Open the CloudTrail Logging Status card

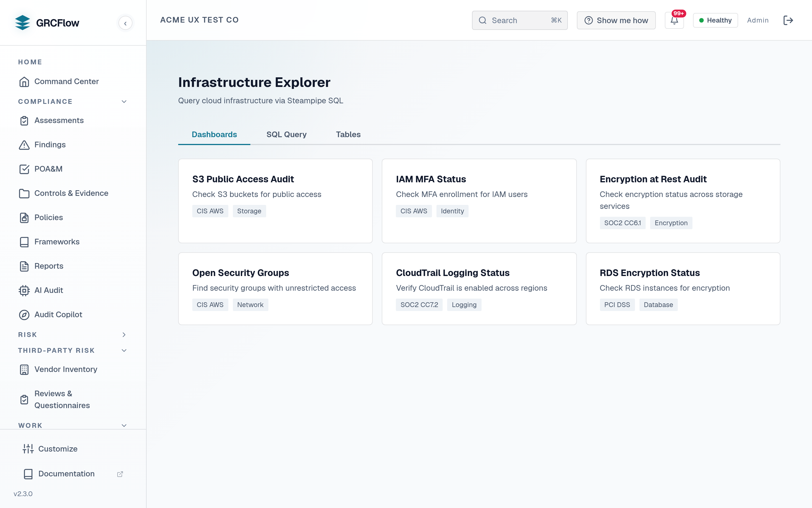coord(479,289)
